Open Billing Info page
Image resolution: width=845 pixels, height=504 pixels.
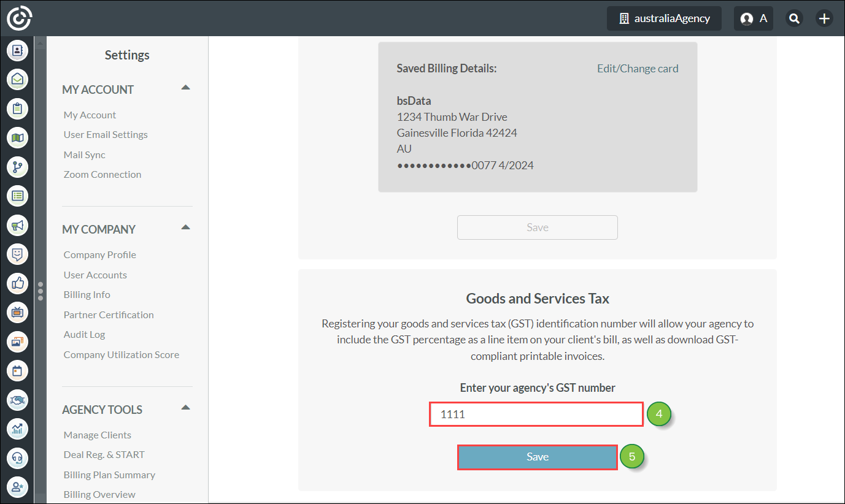click(x=87, y=294)
